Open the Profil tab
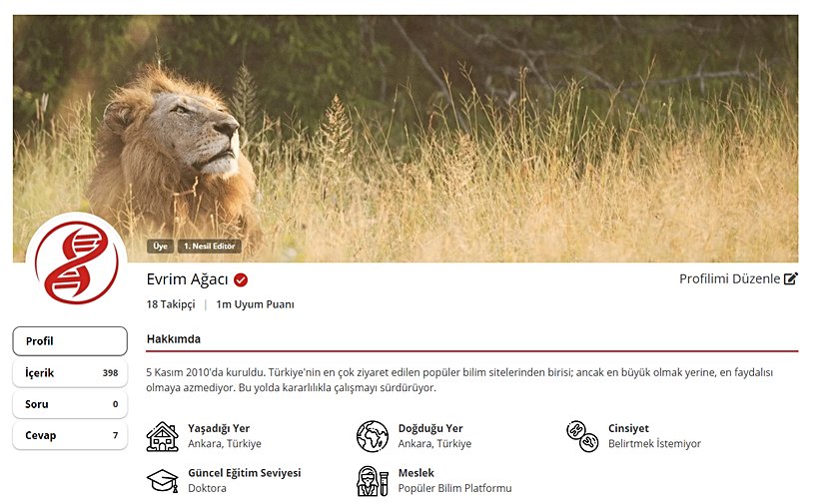The width and height of the screenshot is (824, 504). (70, 341)
